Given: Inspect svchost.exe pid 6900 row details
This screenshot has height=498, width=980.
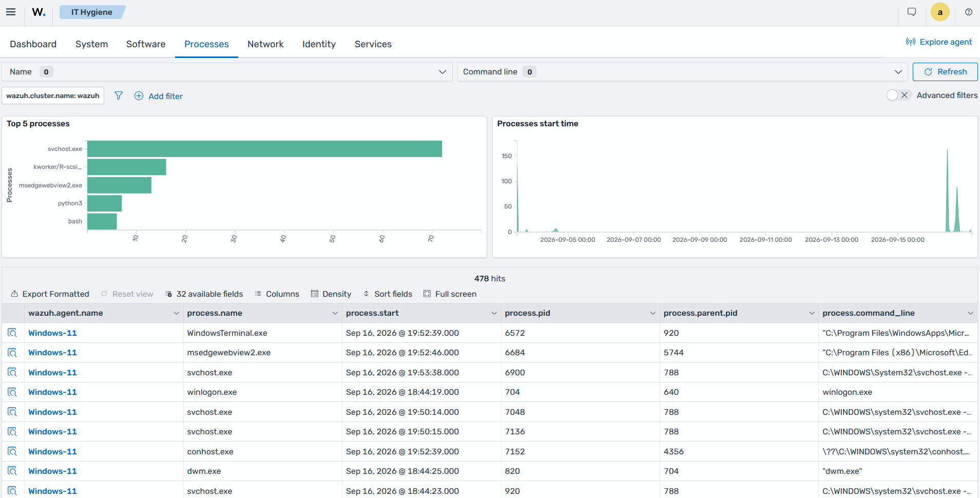Looking at the screenshot, I should (x=12, y=372).
